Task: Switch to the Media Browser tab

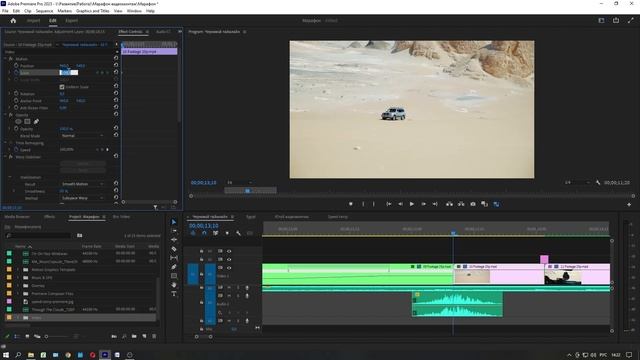Action: 17,217
